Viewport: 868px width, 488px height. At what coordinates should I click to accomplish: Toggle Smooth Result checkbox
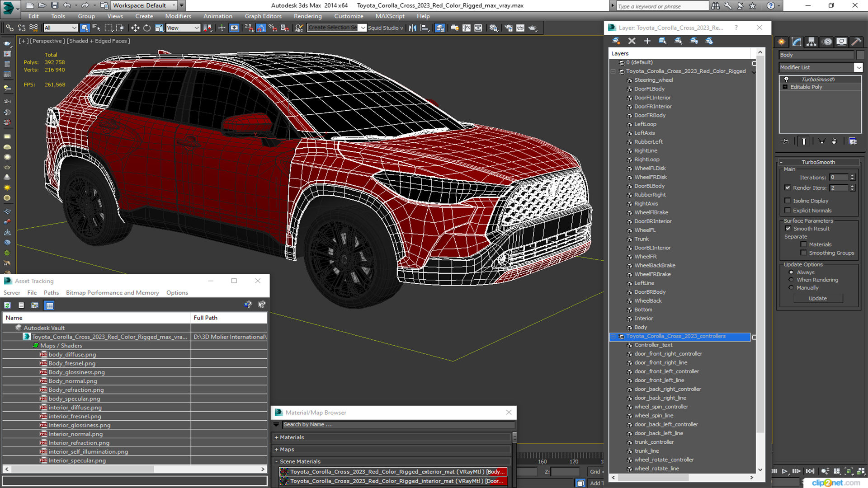pos(788,229)
